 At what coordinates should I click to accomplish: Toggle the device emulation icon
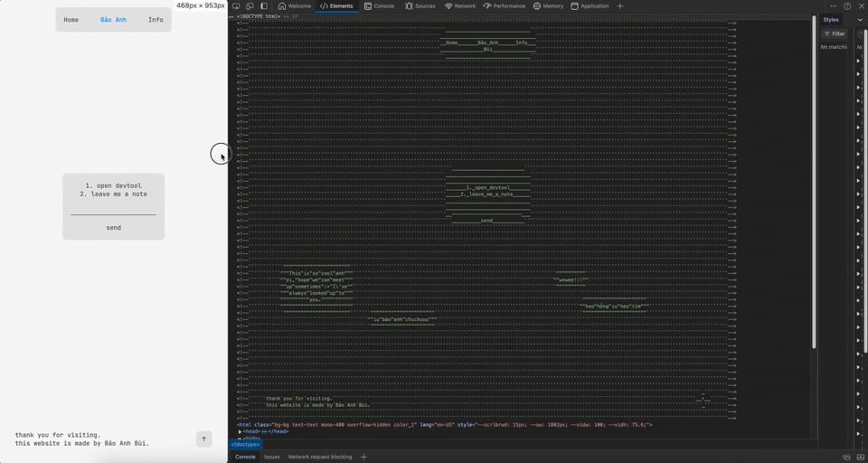(250, 6)
